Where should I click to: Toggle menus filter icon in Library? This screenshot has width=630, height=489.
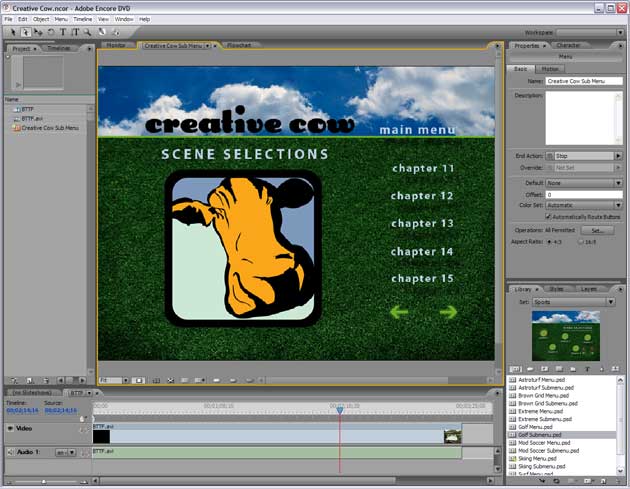click(x=515, y=369)
